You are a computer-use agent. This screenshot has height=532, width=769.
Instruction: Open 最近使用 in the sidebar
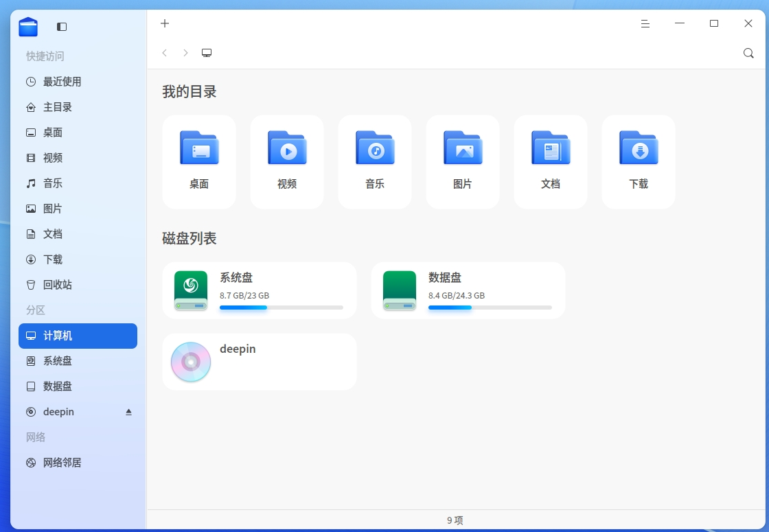coord(78,82)
